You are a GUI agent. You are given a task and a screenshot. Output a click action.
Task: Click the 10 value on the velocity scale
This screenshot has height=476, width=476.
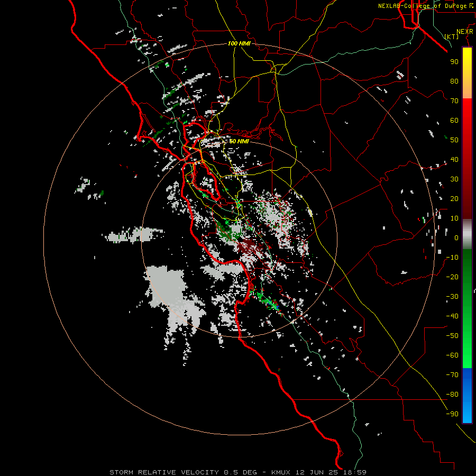pyautogui.click(x=454, y=218)
